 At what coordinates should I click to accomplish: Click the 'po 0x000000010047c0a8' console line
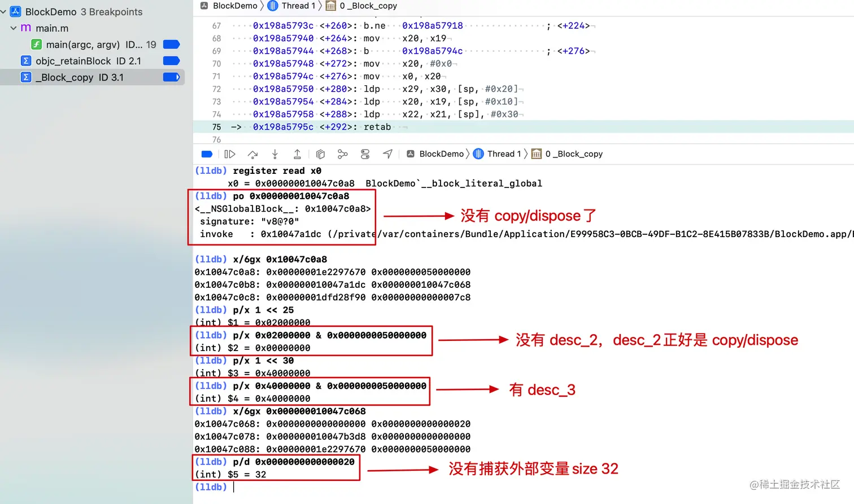coord(291,196)
